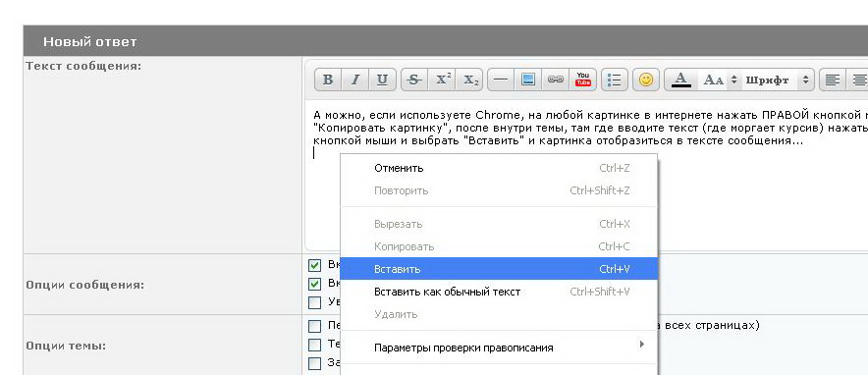Check the 'Ув' message option checkbox
This screenshot has width=868, height=375.
(314, 302)
